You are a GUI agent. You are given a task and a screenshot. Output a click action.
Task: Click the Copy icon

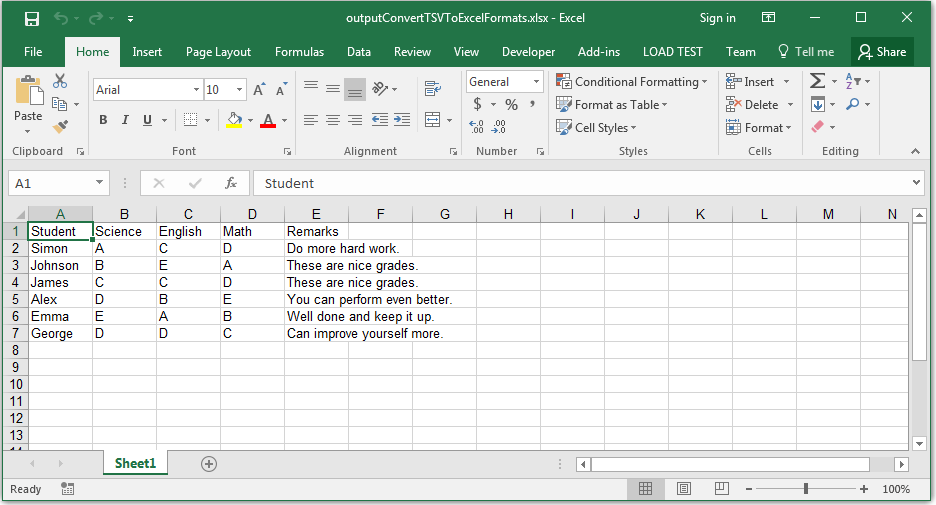coord(59,104)
